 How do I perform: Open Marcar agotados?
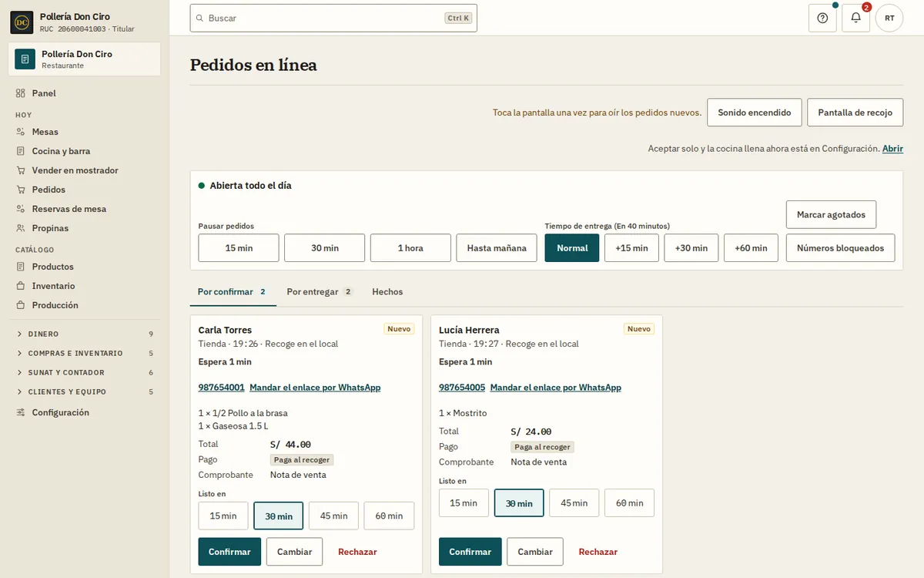[x=831, y=214]
